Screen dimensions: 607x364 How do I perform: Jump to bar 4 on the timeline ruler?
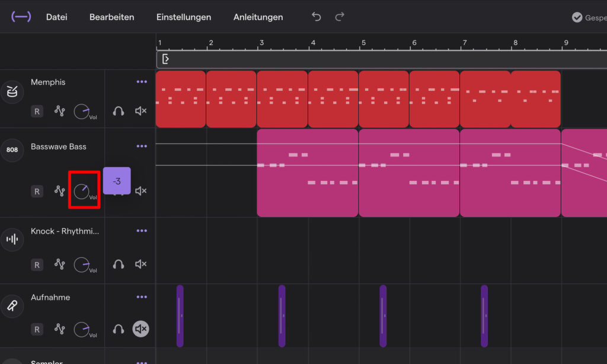(313, 43)
